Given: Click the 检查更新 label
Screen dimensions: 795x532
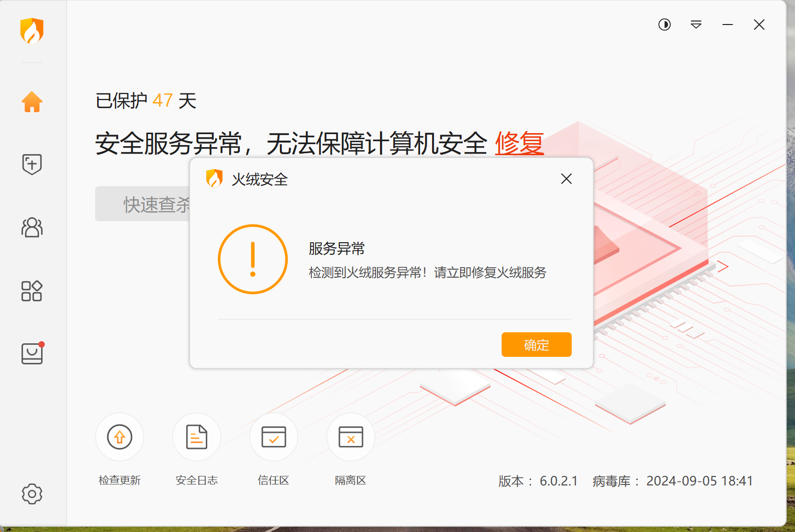Looking at the screenshot, I should click(120, 480).
